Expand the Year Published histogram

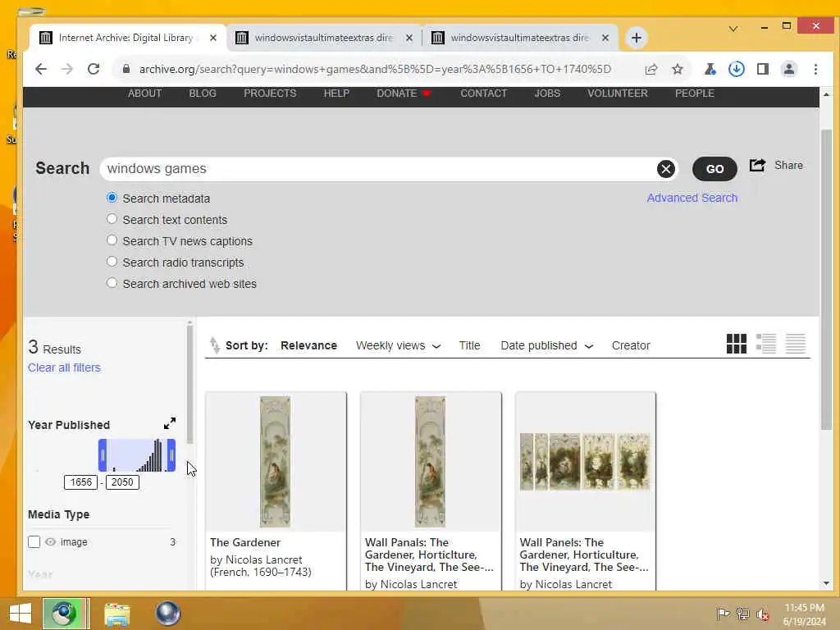(x=170, y=424)
